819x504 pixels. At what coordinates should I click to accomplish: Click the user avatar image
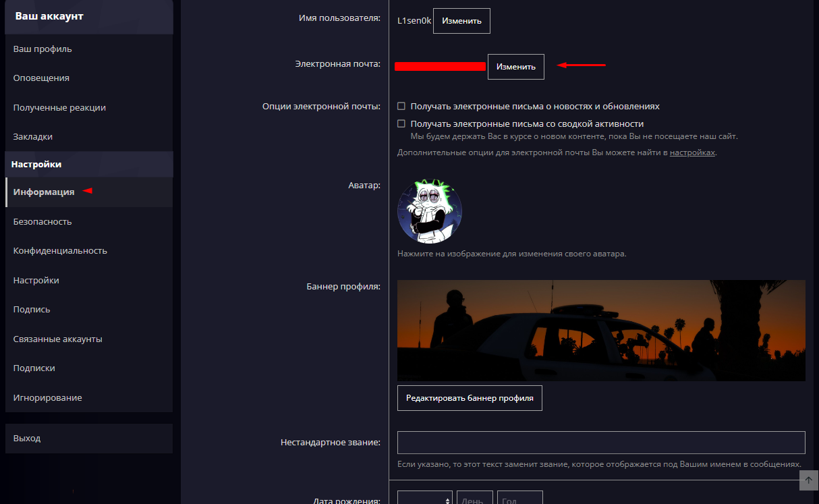click(430, 211)
